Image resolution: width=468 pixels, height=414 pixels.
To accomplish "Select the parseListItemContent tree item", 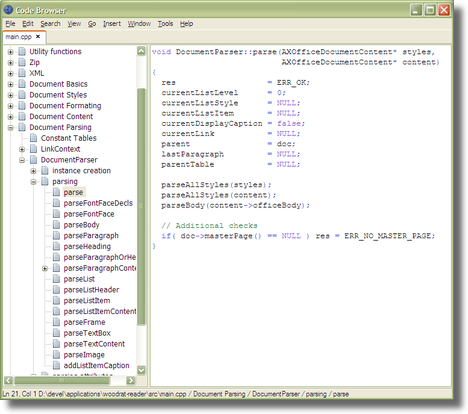I will [100, 311].
